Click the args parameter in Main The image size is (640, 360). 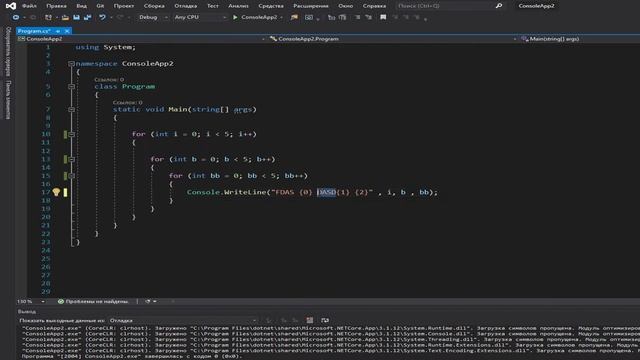coord(243,109)
